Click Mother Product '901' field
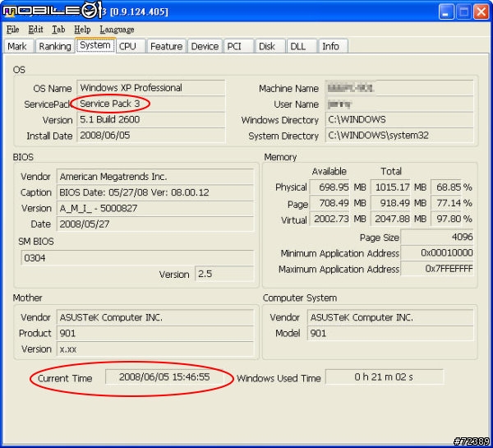This screenshot has width=493, height=448. click(x=155, y=333)
